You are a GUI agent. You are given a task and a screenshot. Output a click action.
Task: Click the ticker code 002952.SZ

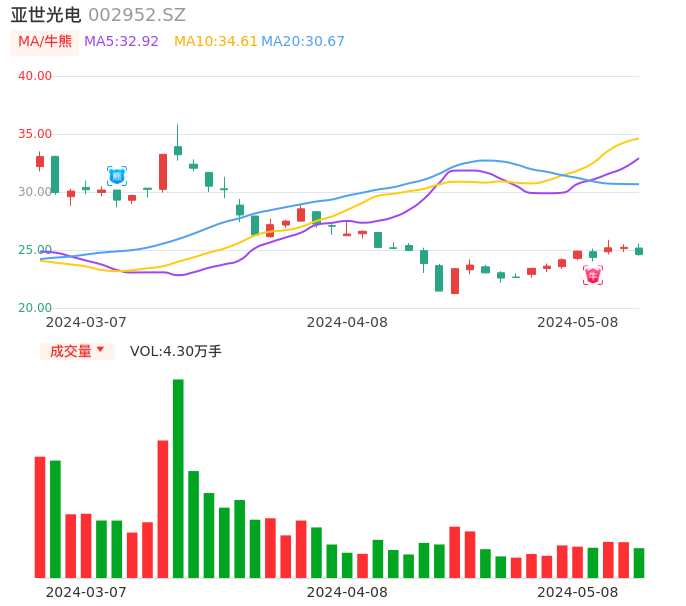click(x=137, y=15)
